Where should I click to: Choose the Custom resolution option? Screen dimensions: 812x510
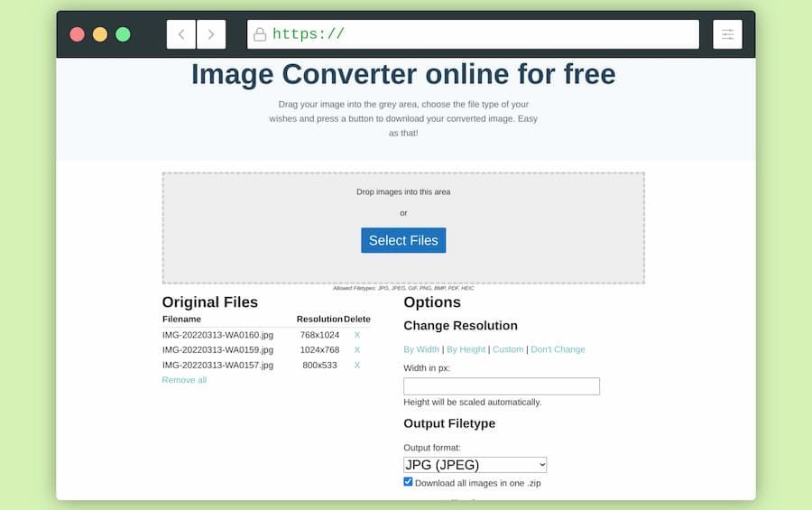tap(508, 349)
